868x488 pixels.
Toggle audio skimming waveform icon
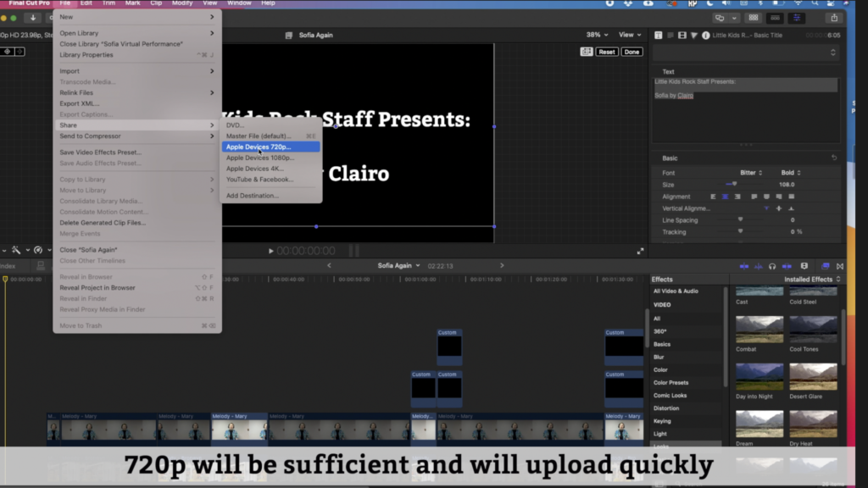coord(759,266)
